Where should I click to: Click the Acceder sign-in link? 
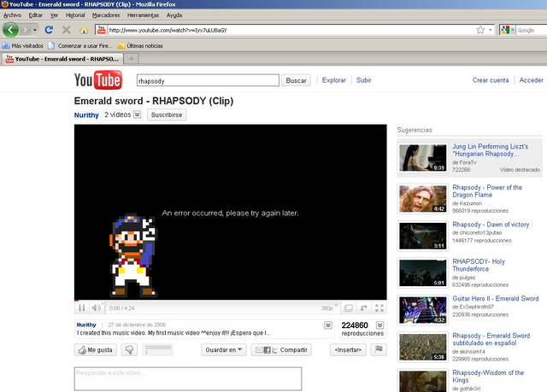(531, 80)
